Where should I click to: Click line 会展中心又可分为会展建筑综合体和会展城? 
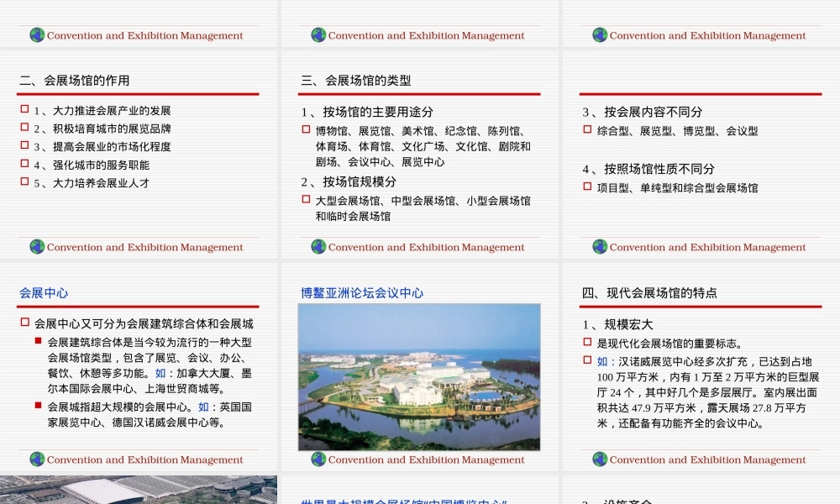(x=144, y=324)
